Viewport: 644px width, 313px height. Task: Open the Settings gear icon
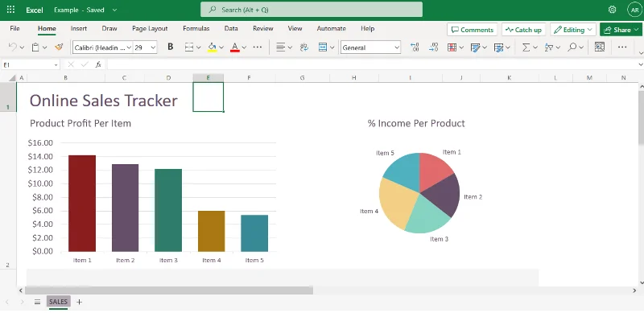(612, 10)
